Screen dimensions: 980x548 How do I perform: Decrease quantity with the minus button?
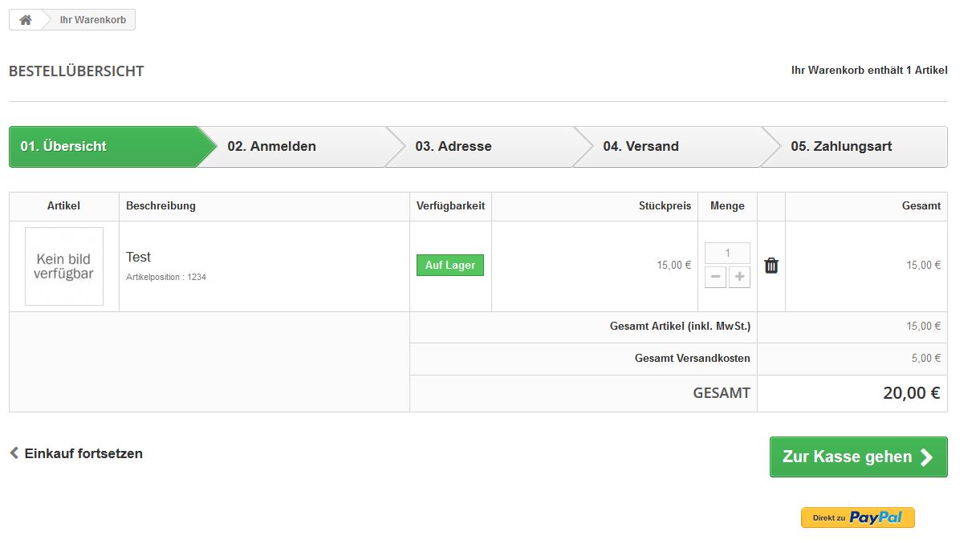point(716,278)
